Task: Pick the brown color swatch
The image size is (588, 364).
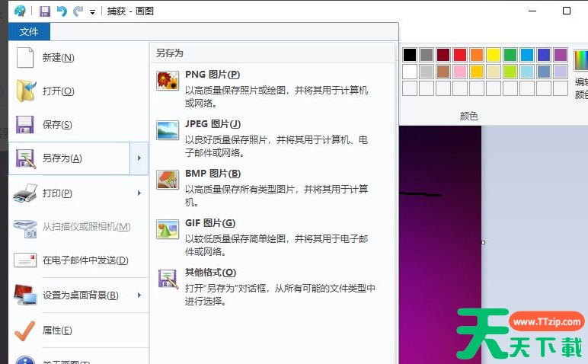Action: point(443,72)
